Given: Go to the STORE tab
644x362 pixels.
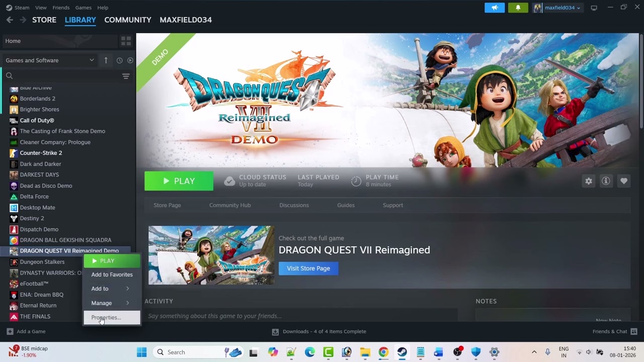Looking at the screenshot, I should tap(44, 20).
